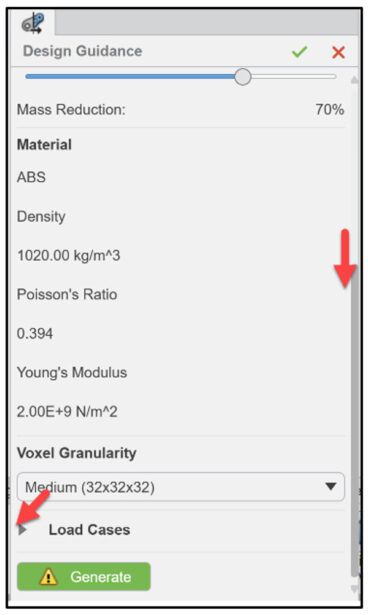Expand the Load Cases disclosure triangle
The width and height of the screenshot is (368, 615).
tap(22, 530)
